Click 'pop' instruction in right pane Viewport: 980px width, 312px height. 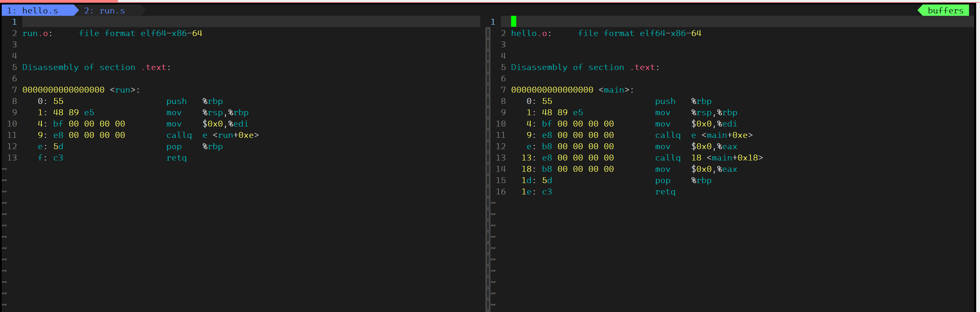point(663,181)
